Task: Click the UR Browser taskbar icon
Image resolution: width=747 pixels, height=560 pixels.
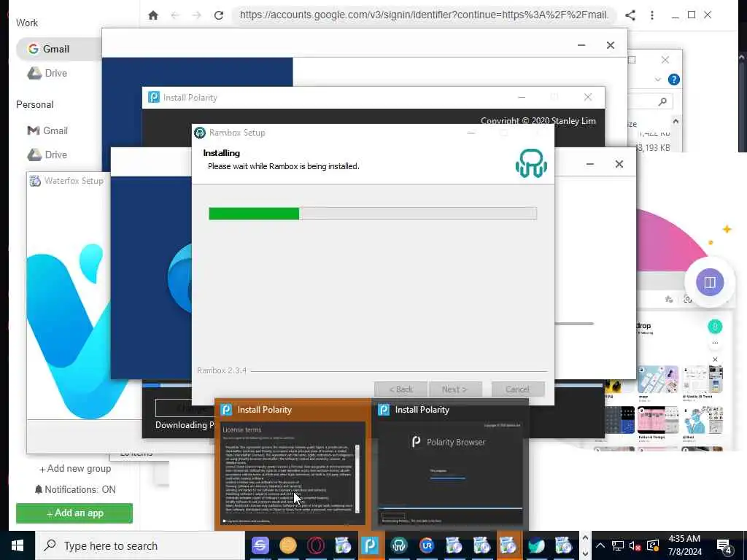Action: coord(426,545)
